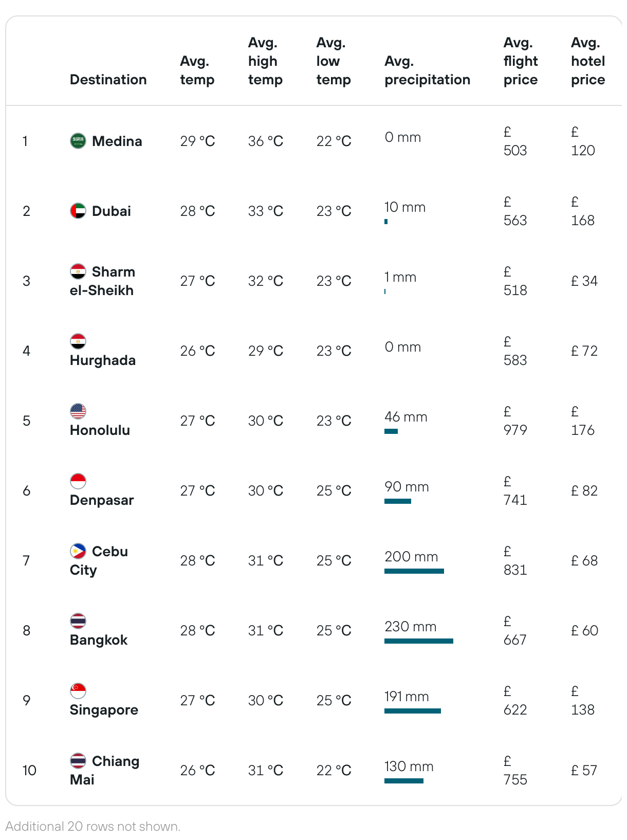This screenshot has height=840, width=627.
Task: Open the Medina destination name
Action: pyautogui.click(x=117, y=141)
